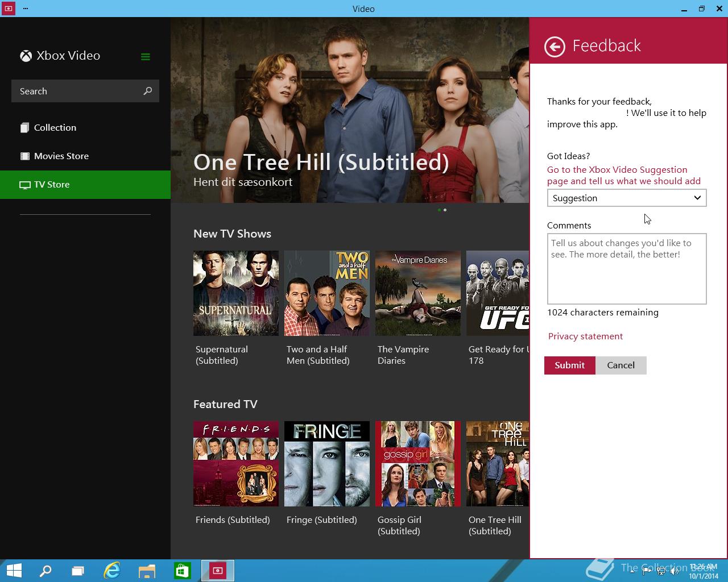
Task: Select the Video app taskbar icon
Action: pyautogui.click(x=217, y=571)
